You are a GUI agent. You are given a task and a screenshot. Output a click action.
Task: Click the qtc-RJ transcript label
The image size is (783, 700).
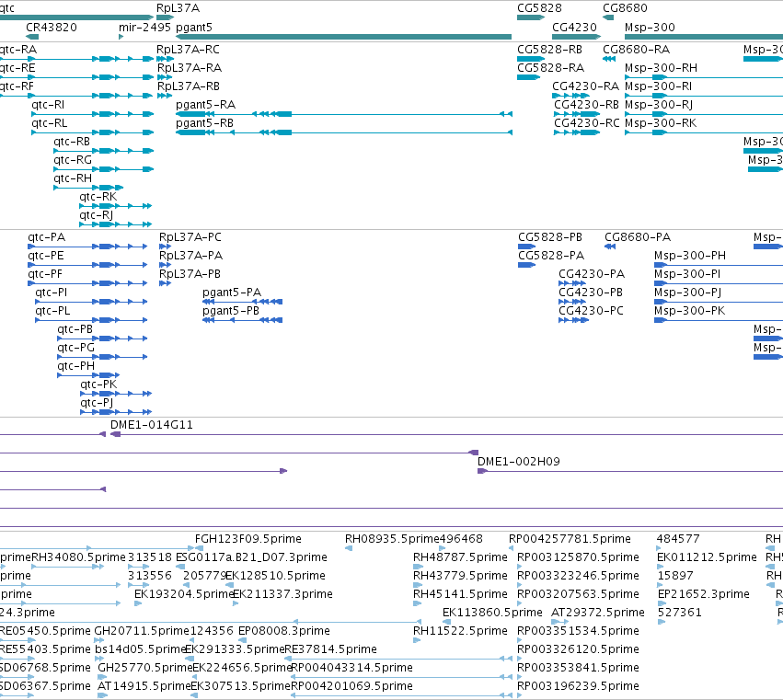coord(97,215)
